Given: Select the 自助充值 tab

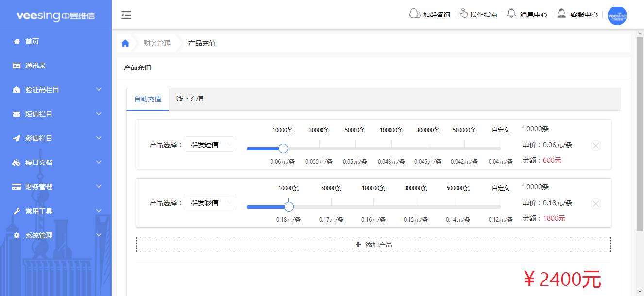Looking at the screenshot, I should pos(147,99).
